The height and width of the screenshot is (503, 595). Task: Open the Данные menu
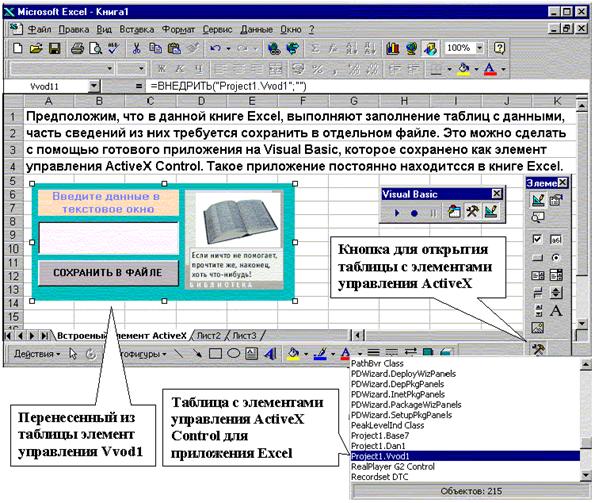pyautogui.click(x=256, y=29)
